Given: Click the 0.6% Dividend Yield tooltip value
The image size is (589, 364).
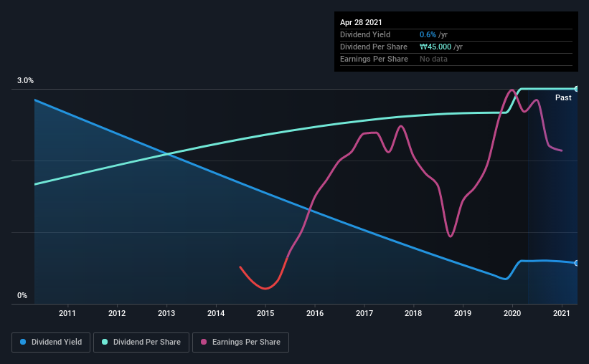Looking at the screenshot, I should (428, 34).
